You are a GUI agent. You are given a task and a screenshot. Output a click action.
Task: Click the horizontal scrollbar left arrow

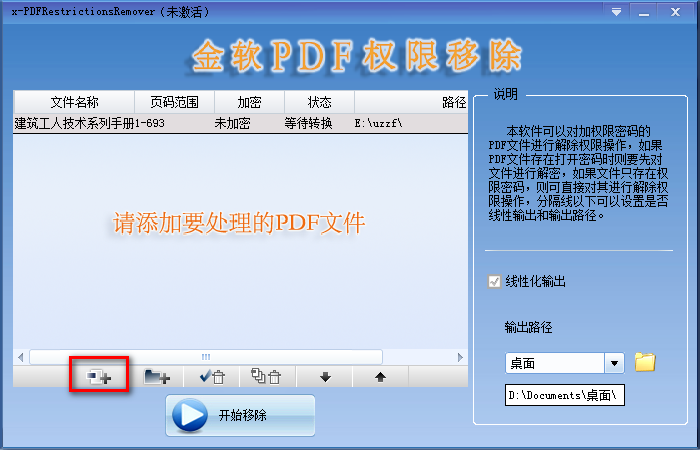point(21,356)
